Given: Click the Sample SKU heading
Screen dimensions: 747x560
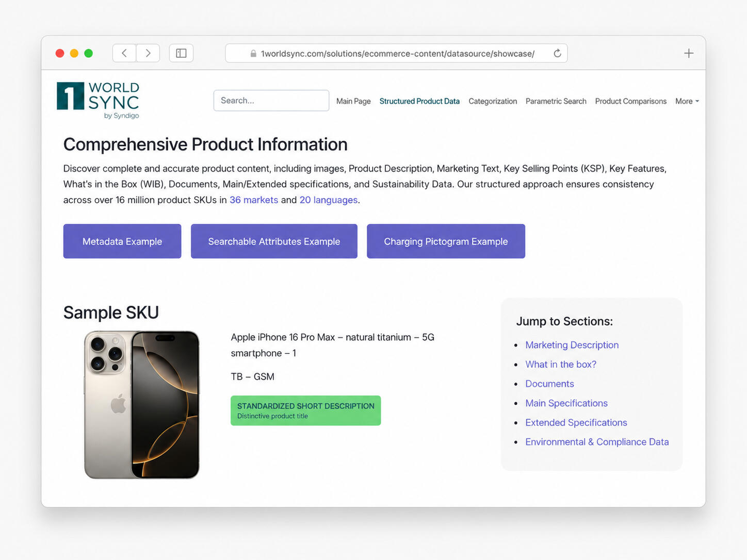Looking at the screenshot, I should click(111, 312).
